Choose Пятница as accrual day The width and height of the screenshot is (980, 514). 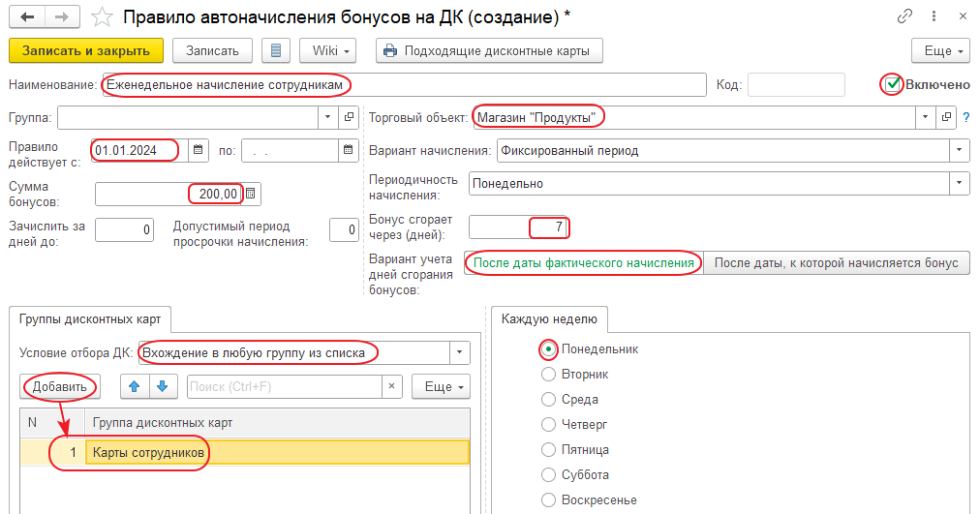548,450
